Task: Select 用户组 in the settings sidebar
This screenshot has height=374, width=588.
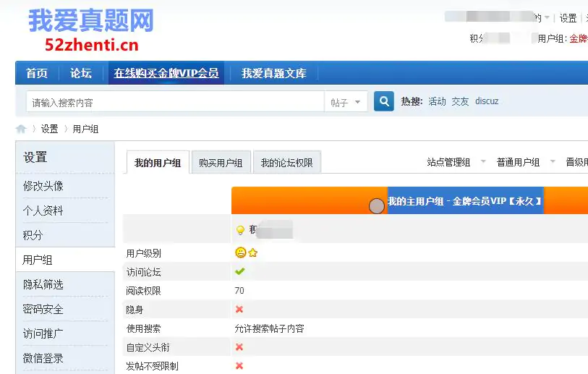Action: point(38,260)
